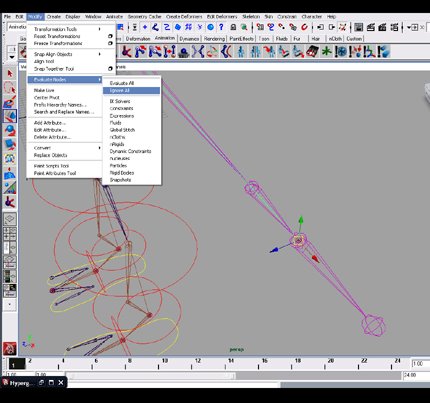
Task: Select the Soft Modification tool
Action: pos(10,173)
